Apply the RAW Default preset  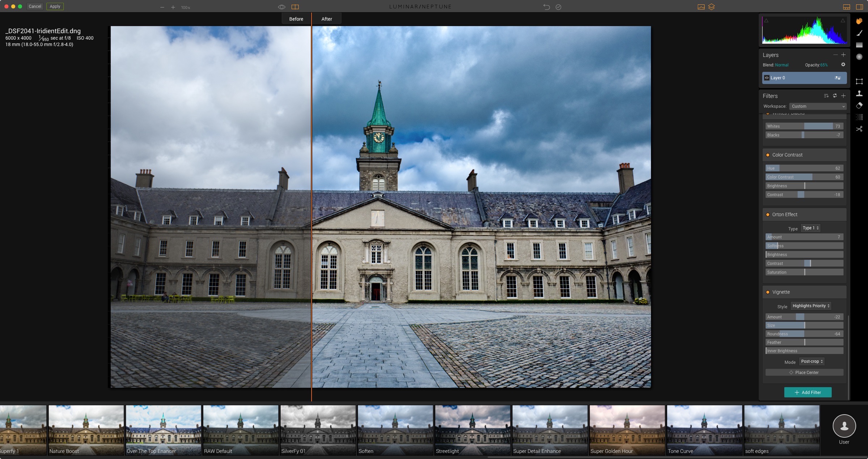click(x=241, y=430)
